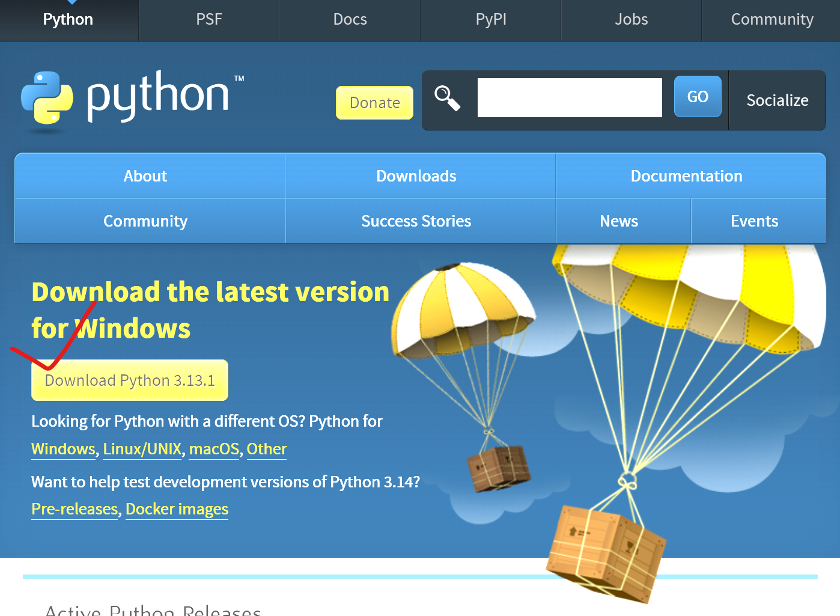Open the Docs tab in top bar
This screenshot has width=840, height=616.
(x=350, y=19)
